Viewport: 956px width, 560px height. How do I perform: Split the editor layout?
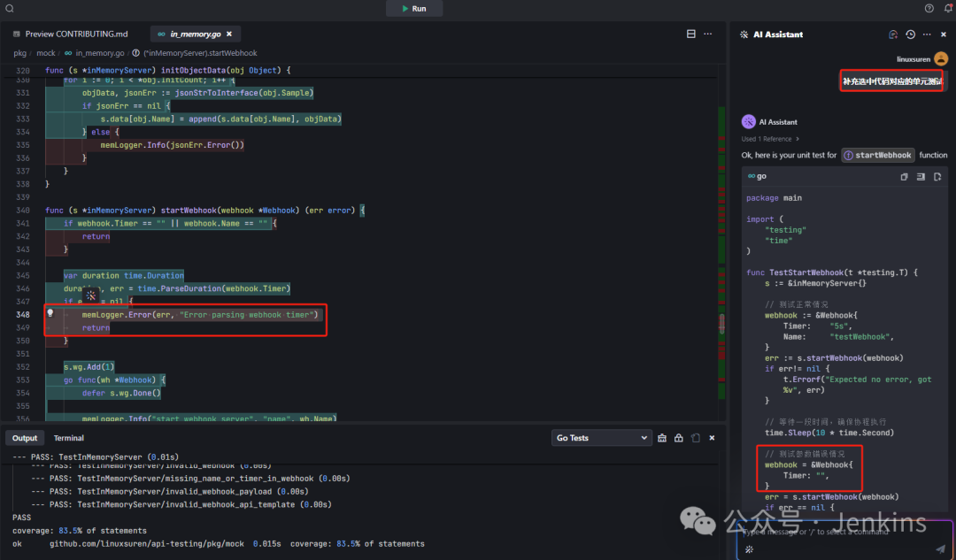pyautogui.click(x=690, y=35)
